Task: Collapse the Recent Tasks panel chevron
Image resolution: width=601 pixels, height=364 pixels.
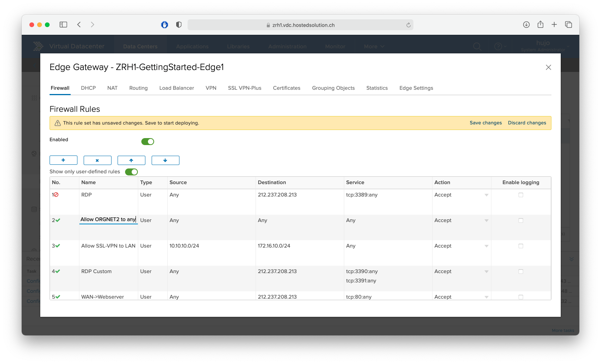Action: tap(572, 259)
